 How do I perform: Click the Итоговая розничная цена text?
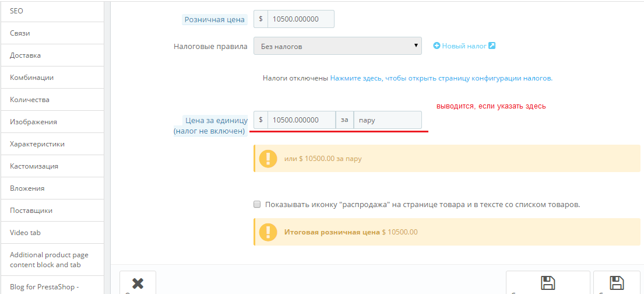[x=332, y=232]
